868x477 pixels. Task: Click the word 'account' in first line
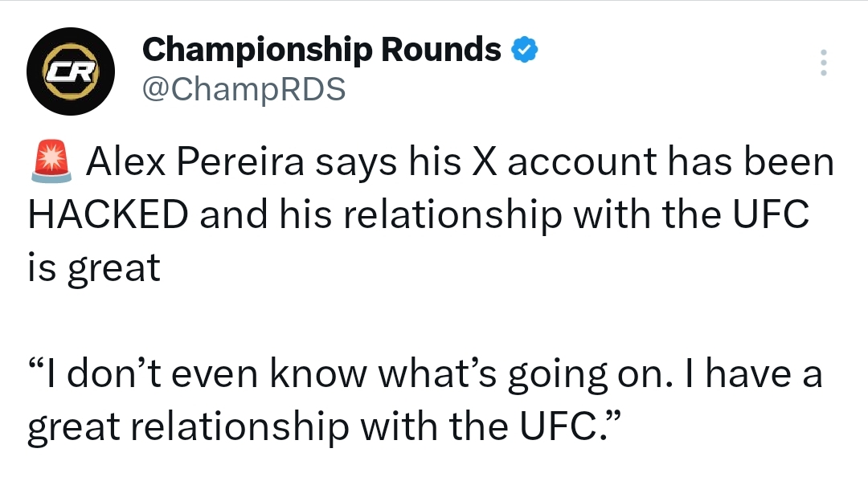[x=581, y=163]
